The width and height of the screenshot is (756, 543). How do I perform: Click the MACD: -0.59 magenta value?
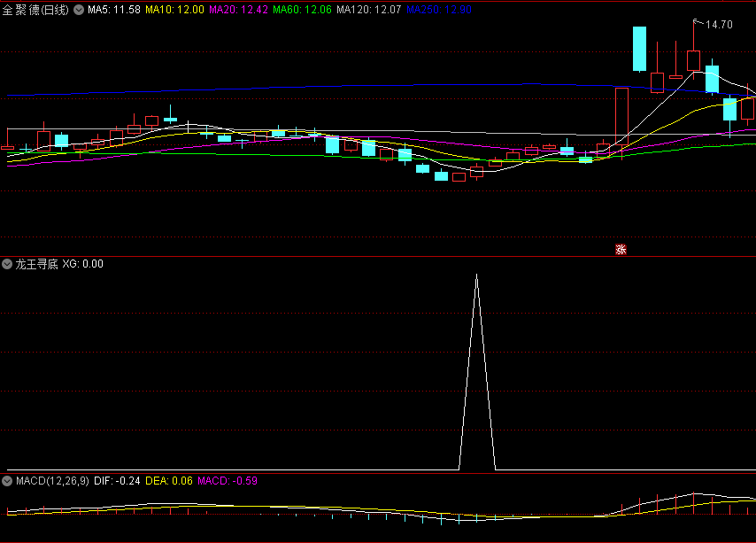228,481
